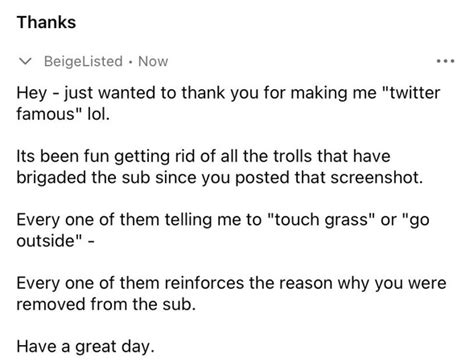Screen dimensions: 474x362
Task: Click the phrase "removed from the sub"
Action: 106,304
